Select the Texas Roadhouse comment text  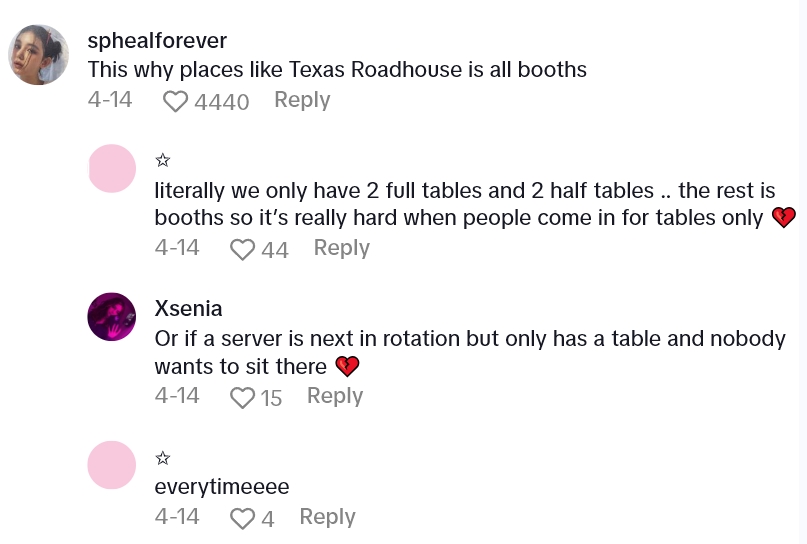pos(336,70)
